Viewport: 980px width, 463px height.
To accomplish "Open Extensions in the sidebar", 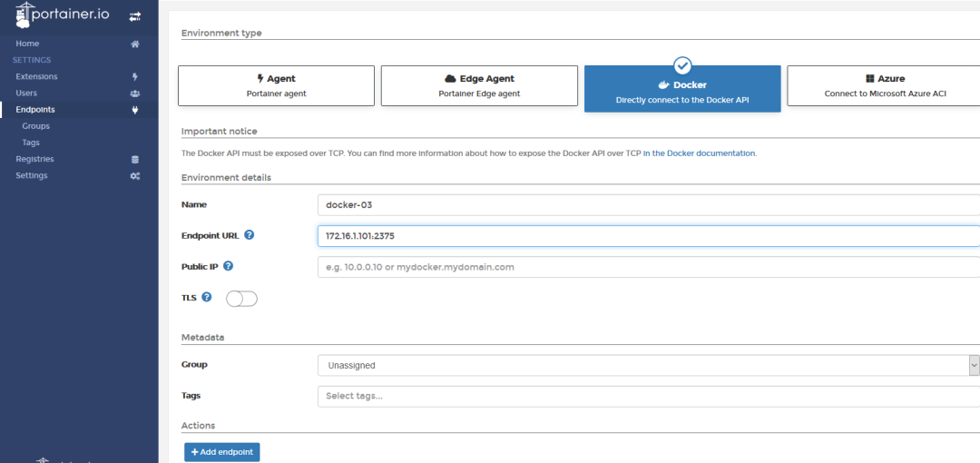I will tap(37, 77).
